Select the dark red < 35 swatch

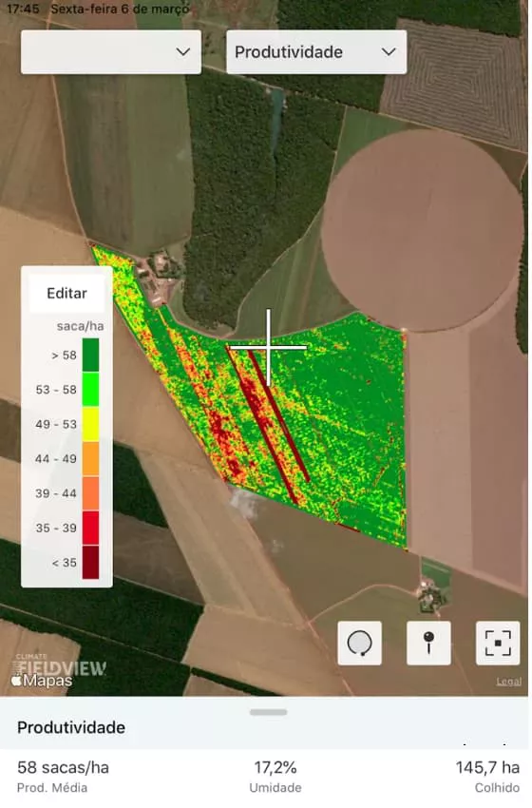[90, 562]
